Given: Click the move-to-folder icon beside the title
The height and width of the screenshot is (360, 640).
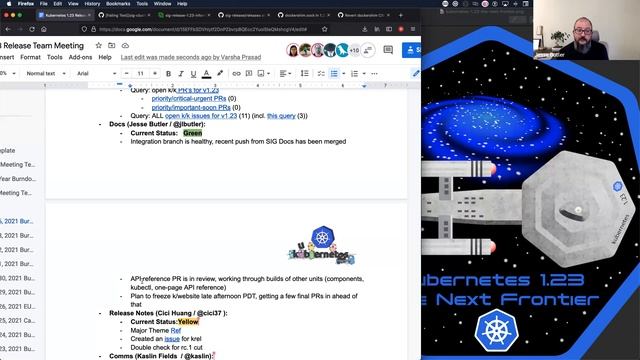Looking at the screenshot, I should pos(111,46).
